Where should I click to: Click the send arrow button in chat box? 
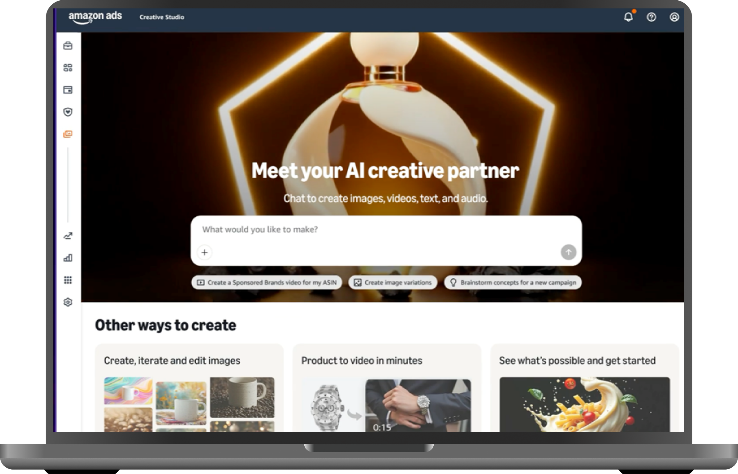coord(569,252)
